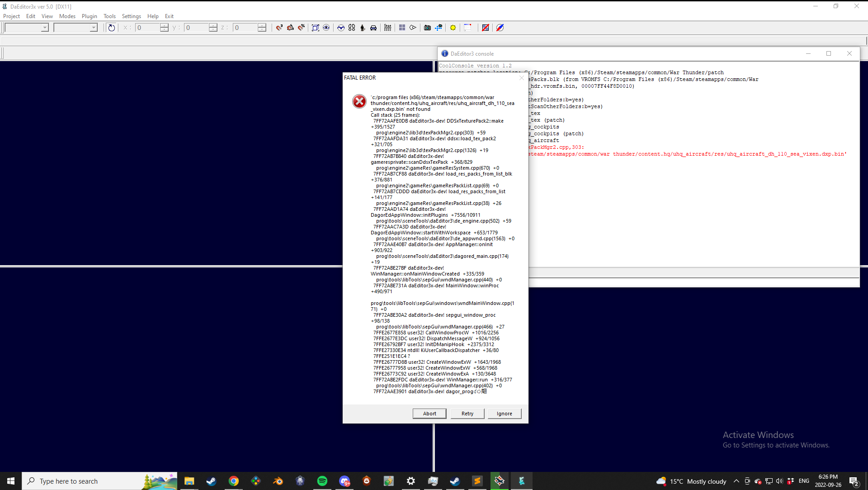Open the Edit menu
The height and width of the screenshot is (490, 868).
31,16
